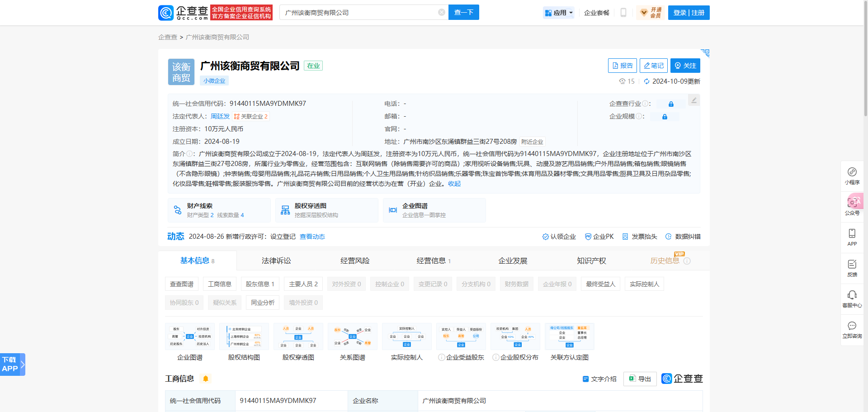Click the 反馈 feedback sidebar icon
This screenshot has height=412, width=868.
coord(852,268)
